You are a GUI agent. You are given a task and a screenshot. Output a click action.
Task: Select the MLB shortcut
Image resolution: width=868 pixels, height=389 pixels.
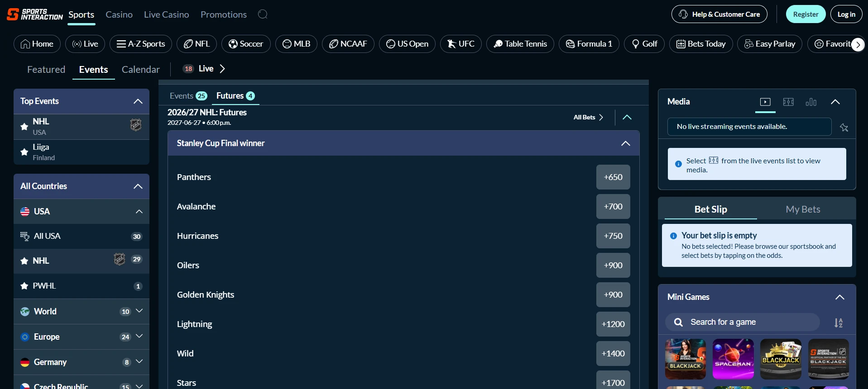pyautogui.click(x=296, y=44)
